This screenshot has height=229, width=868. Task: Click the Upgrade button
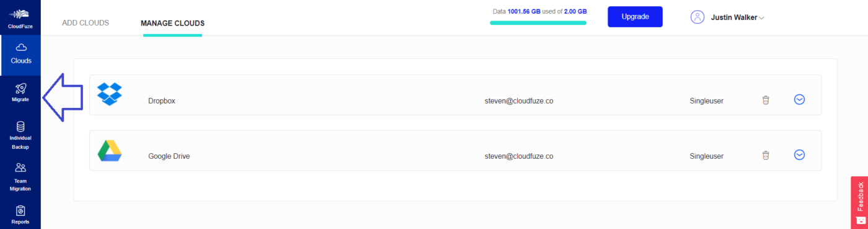635,17
